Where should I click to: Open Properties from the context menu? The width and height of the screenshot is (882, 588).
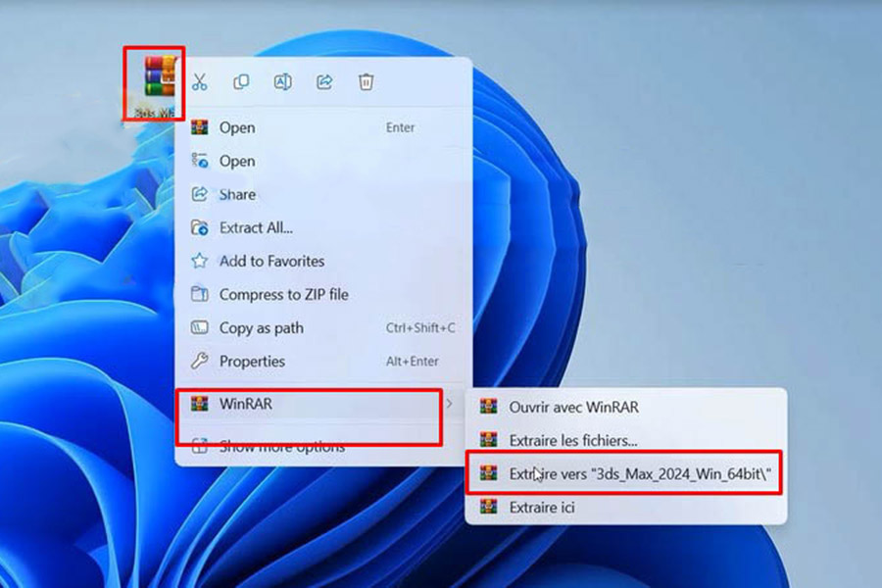click(252, 361)
